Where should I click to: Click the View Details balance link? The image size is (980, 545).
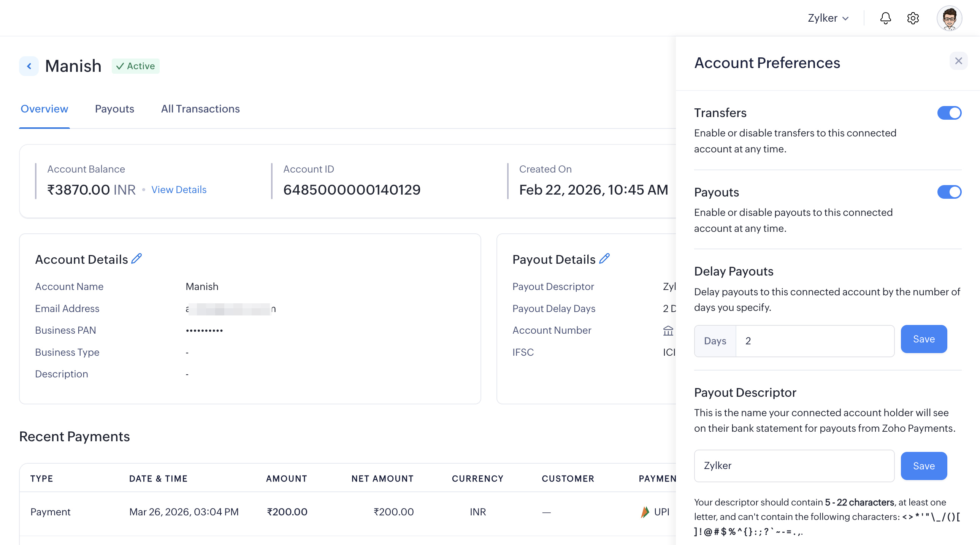click(x=179, y=190)
